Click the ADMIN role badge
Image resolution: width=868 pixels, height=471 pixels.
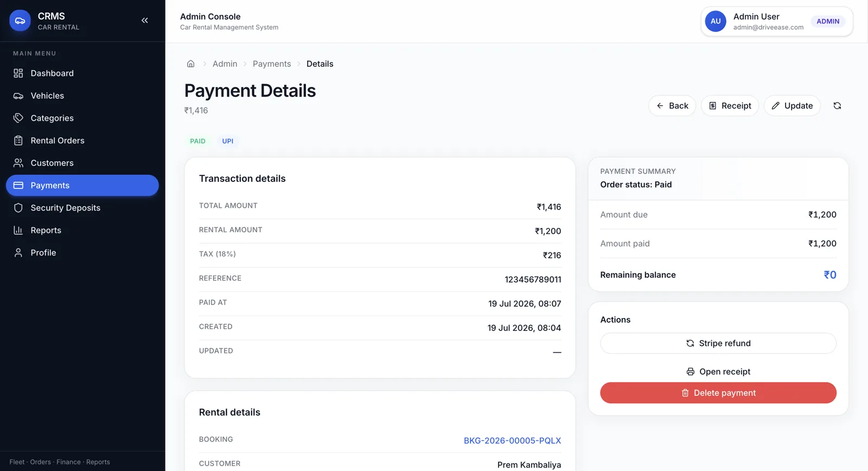click(x=828, y=21)
